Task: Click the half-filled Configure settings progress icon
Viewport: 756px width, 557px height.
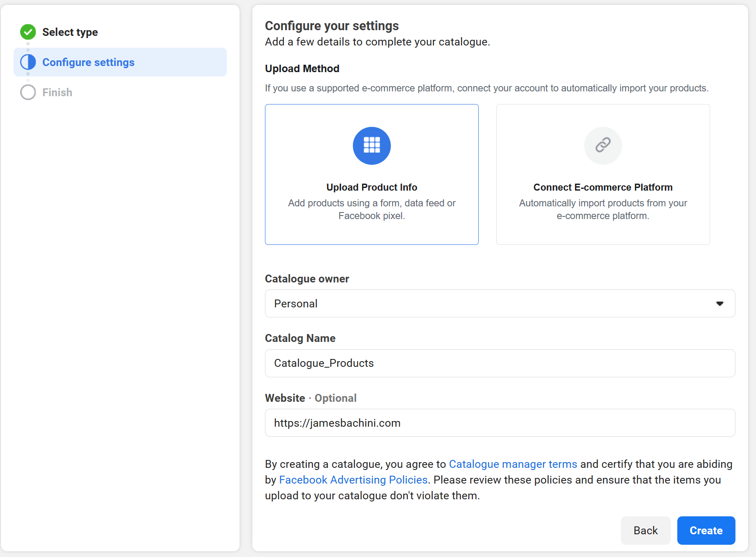Action: tap(28, 62)
